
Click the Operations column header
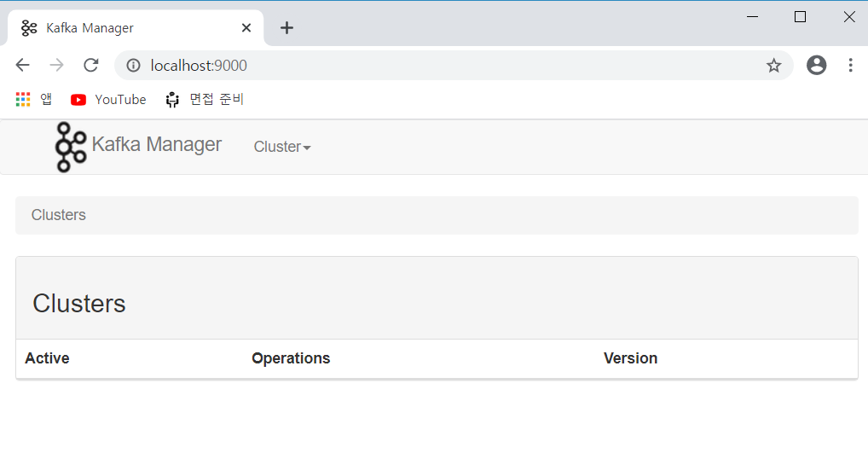[291, 358]
